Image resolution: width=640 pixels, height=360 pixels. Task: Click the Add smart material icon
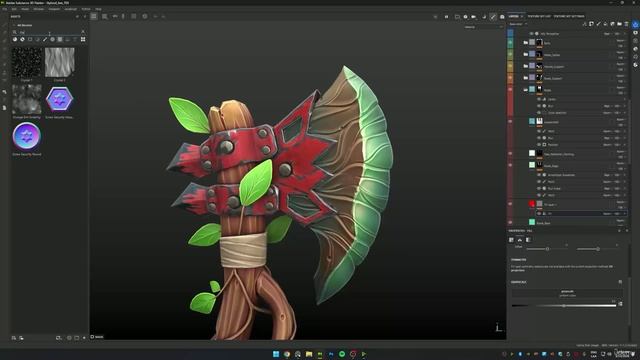tap(612, 24)
